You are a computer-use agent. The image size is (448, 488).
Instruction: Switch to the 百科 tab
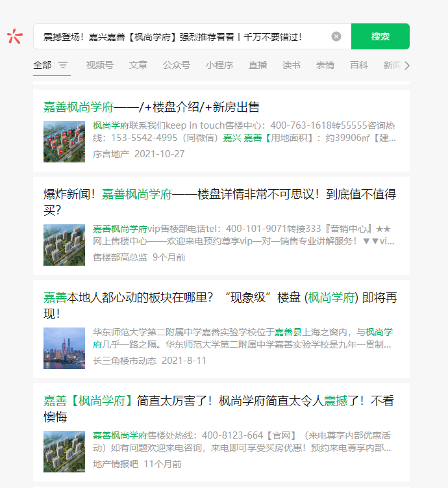359,65
